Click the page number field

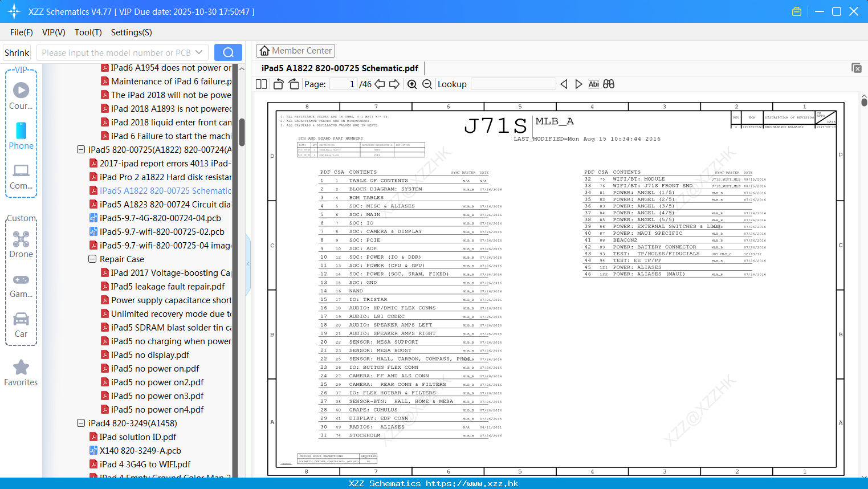pos(344,84)
